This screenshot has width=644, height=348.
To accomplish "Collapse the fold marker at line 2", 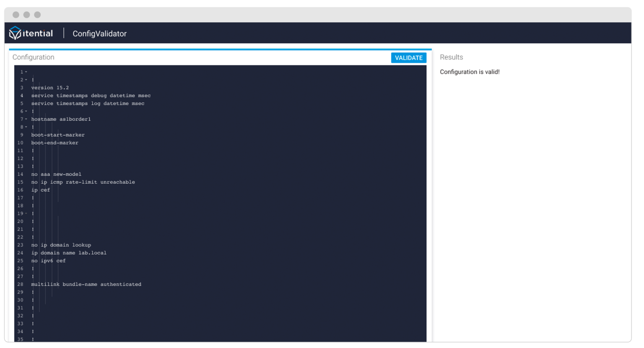I will [26, 79].
